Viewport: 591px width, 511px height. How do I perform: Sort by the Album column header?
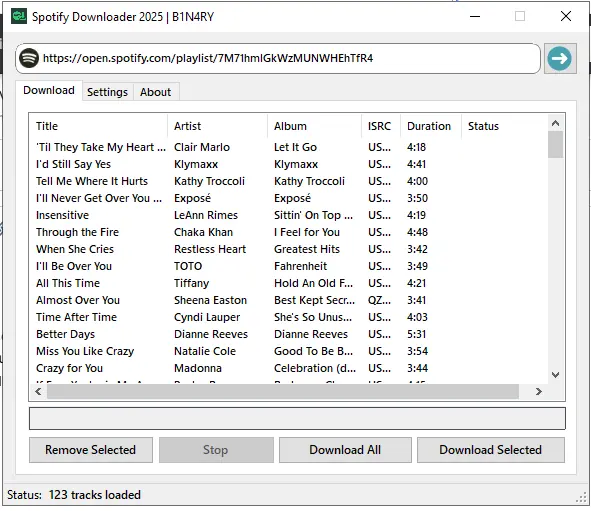click(314, 126)
